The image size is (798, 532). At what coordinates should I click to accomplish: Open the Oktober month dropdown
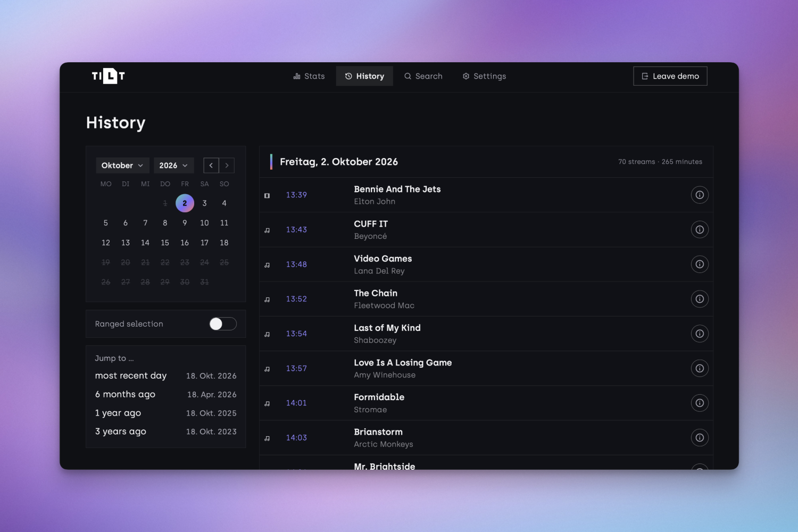122,165
